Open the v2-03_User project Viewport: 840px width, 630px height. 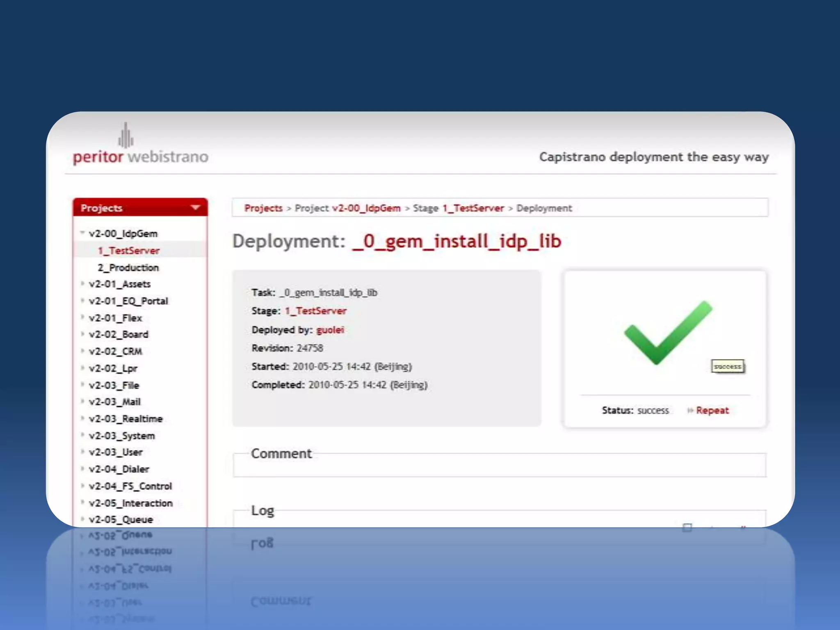pos(116,452)
